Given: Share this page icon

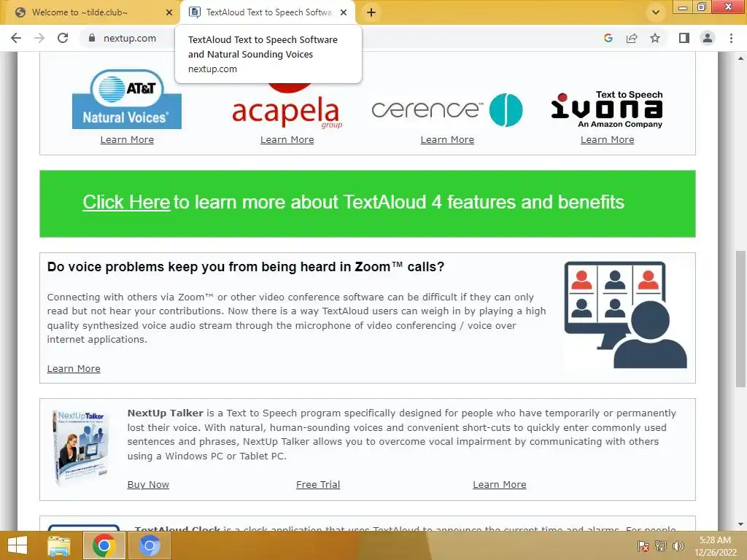Looking at the screenshot, I should coord(632,38).
